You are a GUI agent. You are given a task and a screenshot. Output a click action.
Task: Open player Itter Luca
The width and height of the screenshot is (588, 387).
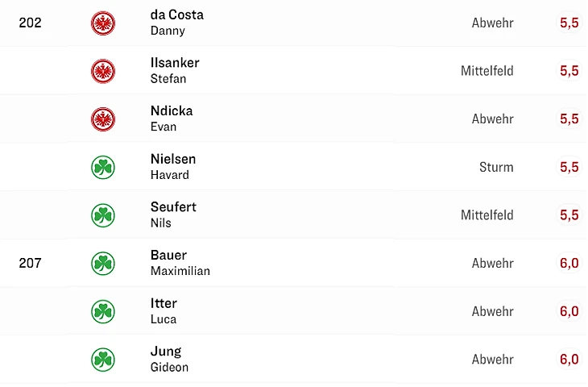point(164,310)
